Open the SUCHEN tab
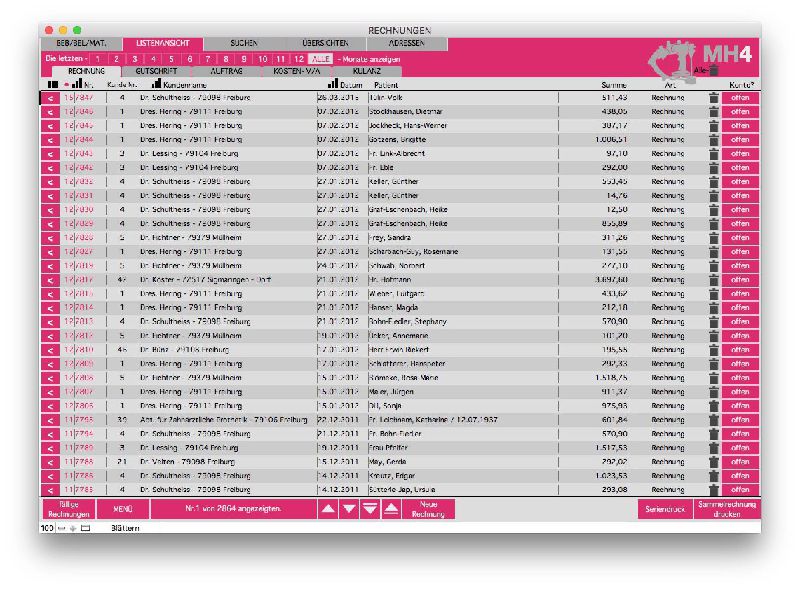800x589 pixels. point(243,44)
